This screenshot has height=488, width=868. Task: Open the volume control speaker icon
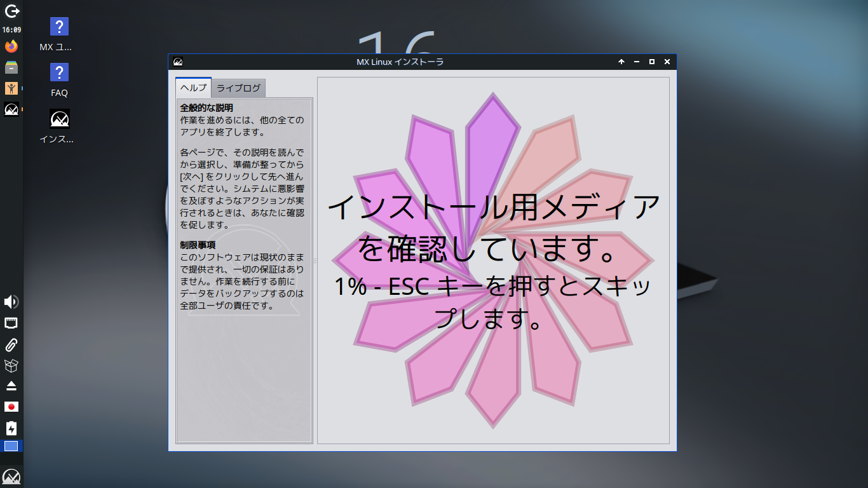click(x=11, y=302)
